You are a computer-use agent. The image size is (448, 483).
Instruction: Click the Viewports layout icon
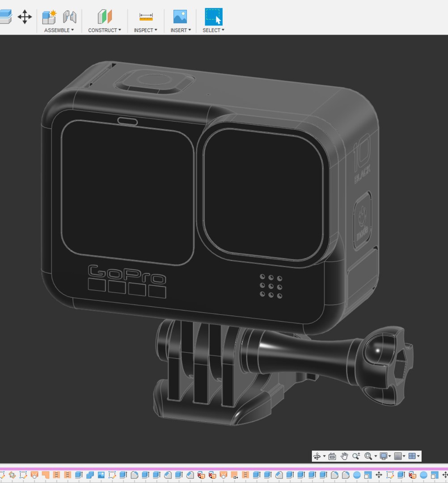412,456
